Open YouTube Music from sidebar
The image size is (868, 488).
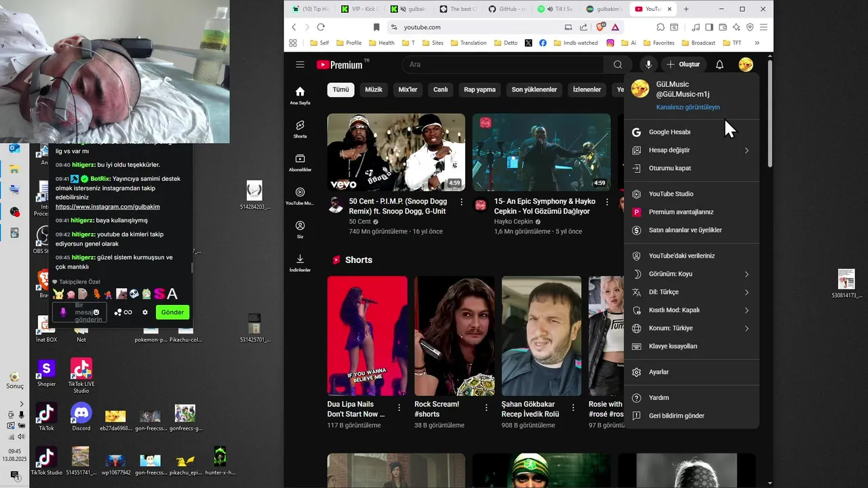click(x=300, y=196)
